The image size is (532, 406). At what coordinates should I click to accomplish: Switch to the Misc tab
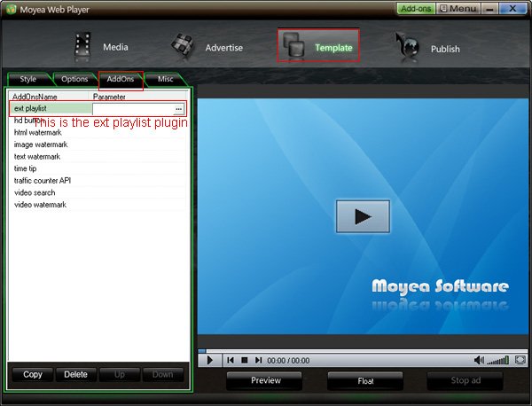point(165,79)
